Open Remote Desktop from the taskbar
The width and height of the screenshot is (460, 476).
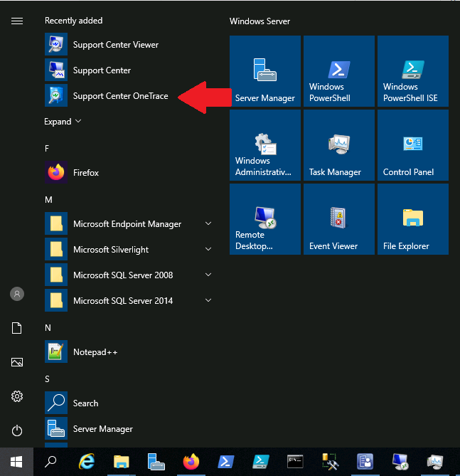point(400,462)
